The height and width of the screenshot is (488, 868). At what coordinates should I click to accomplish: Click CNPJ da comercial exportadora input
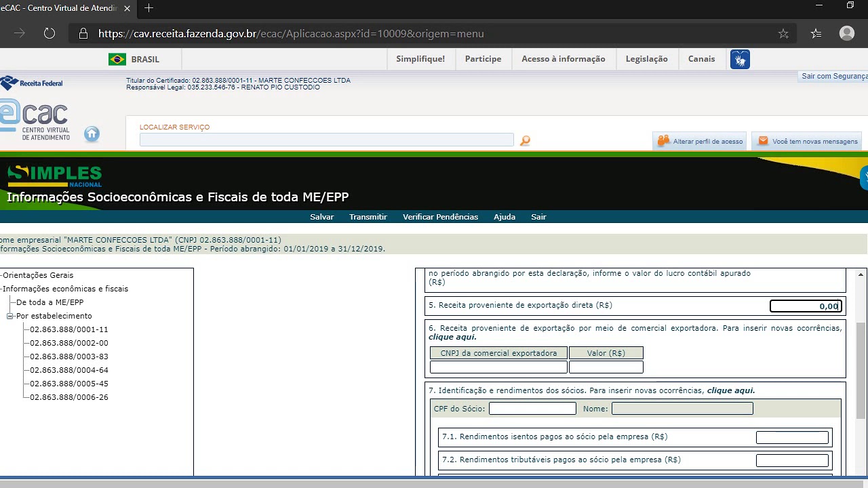click(x=498, y=367)
